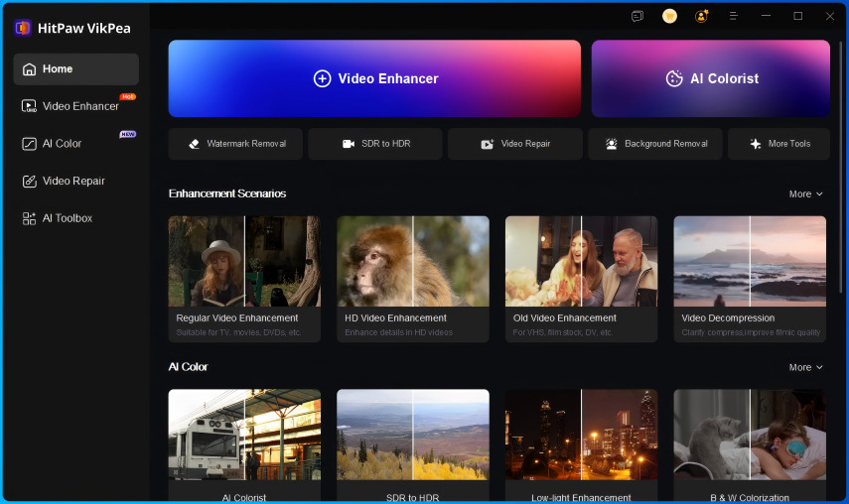Open the feedback message icon in title bar

pyautogui.click(x=637, y=16)
